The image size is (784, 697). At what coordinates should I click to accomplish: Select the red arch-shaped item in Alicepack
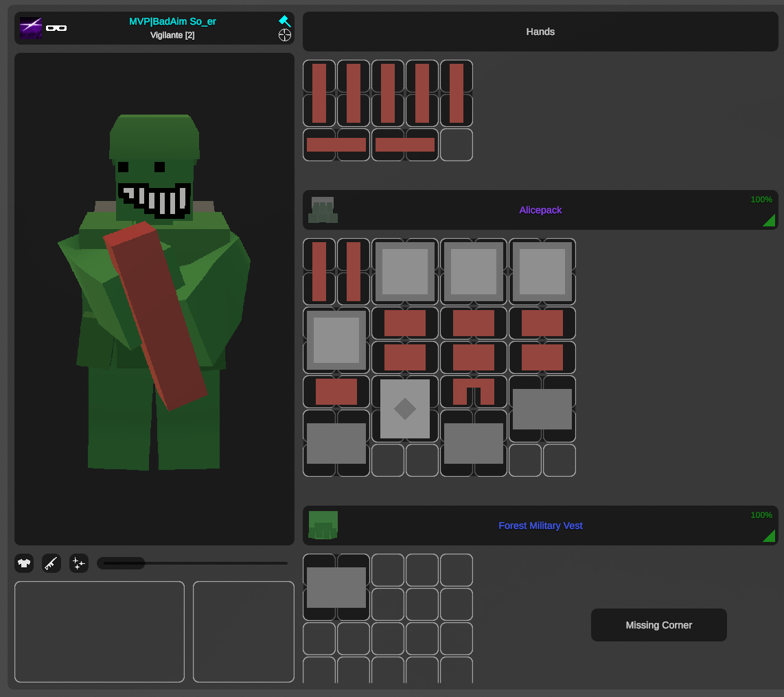click(474, 392)
